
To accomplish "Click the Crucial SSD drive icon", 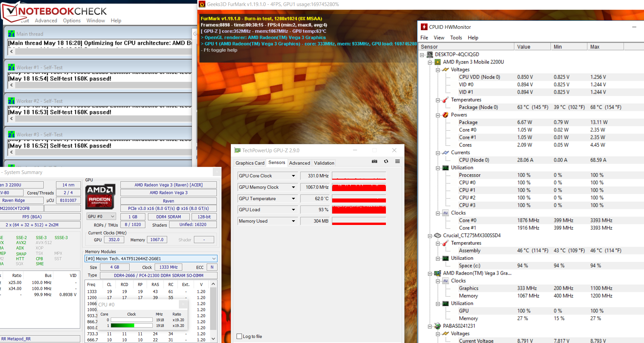I will click(x=438, y=235).
